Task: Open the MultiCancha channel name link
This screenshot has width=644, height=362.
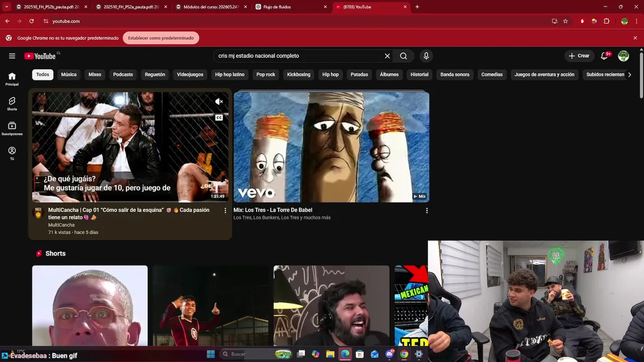Action: pyautogui.click(x=61, y=225)
